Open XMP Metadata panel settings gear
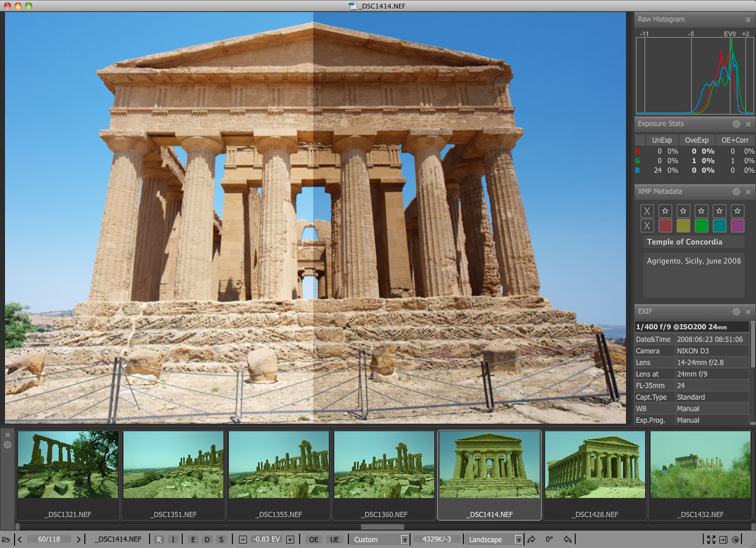The width and height of the screenshot is (756, 548). pyautogui.click(x=736, y=191)
